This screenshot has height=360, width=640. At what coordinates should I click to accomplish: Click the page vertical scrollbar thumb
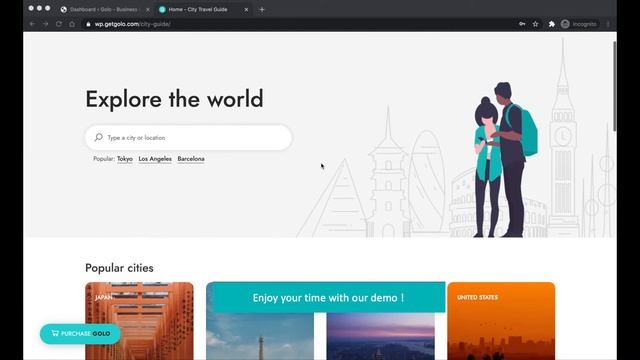614,86
